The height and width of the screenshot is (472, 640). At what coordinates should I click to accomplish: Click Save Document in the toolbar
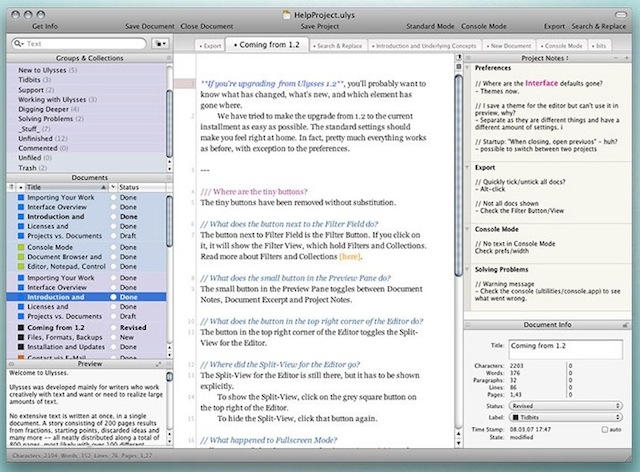click(149, 26)
